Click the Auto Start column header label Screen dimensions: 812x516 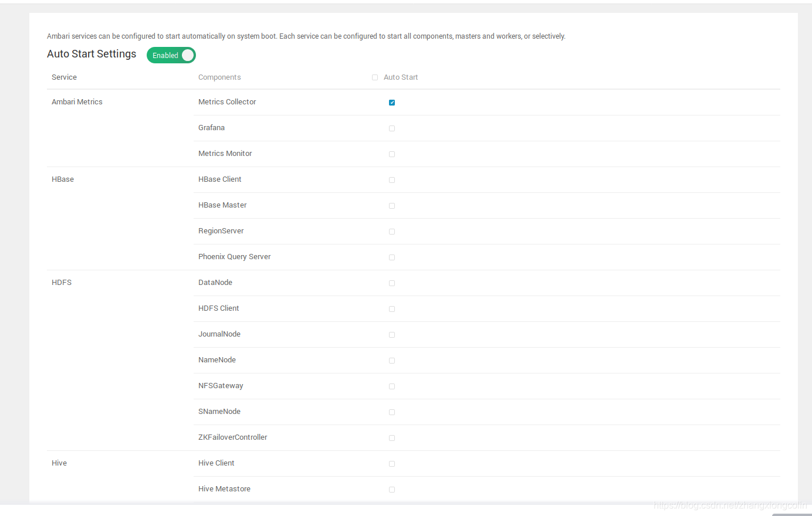tap(401, 77)
